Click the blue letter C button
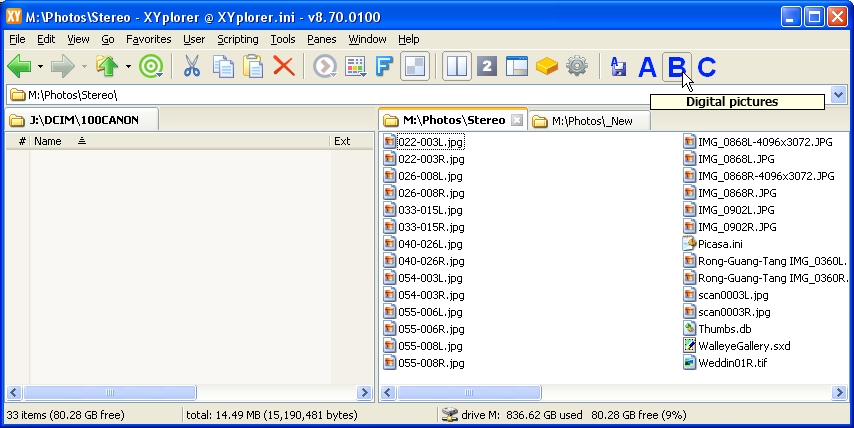 (x=707, y=67)
